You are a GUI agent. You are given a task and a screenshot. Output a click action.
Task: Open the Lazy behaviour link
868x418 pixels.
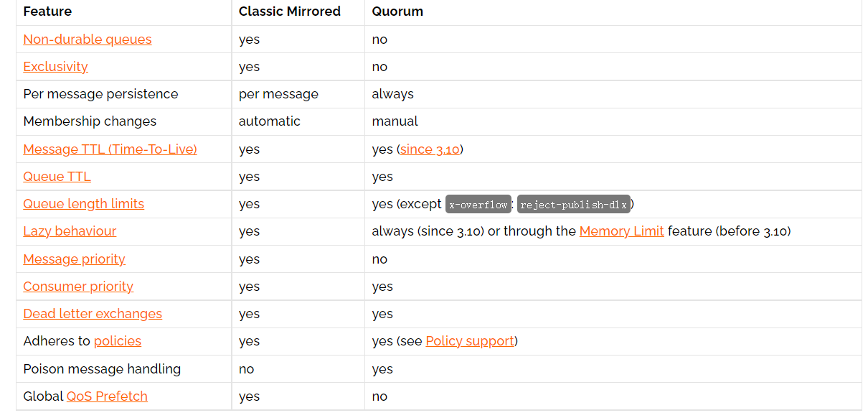click(x=70, y=231)
